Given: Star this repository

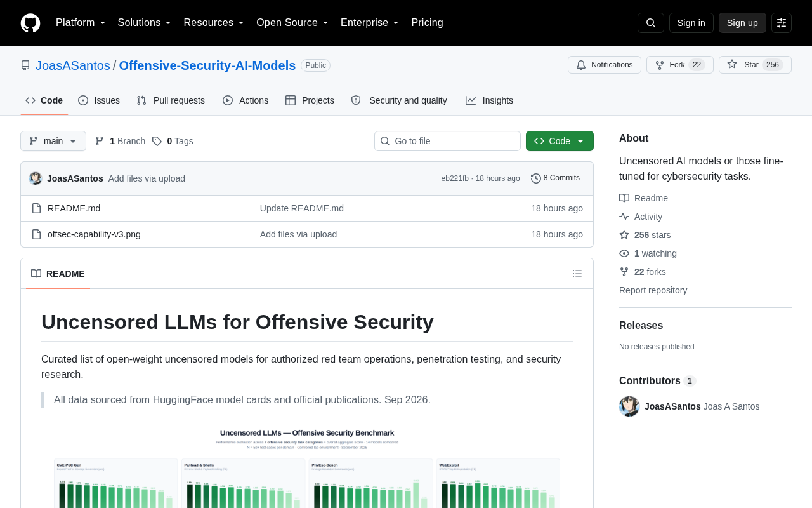Looking at the screenshot, I should [x=755, y=65].
